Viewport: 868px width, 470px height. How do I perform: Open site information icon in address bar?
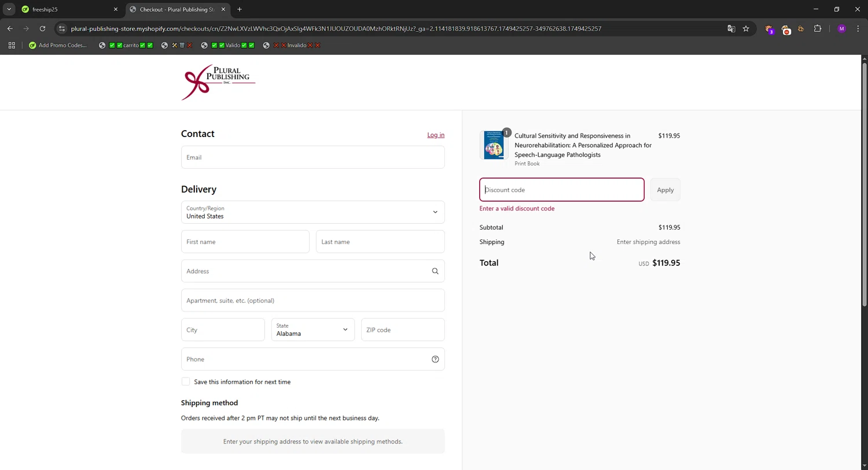(x=62, y=28)
